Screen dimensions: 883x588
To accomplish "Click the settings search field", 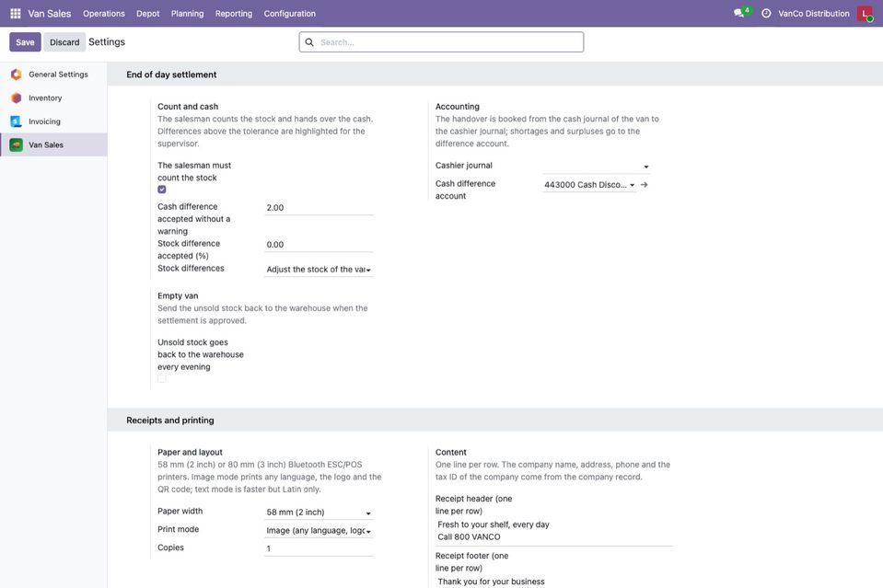I will pyautogui.click(x=441, y=42).
